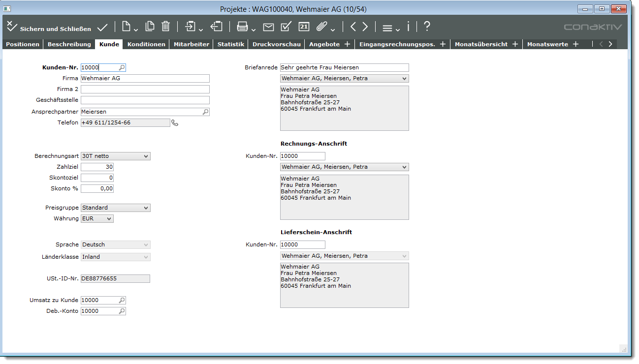Viewport: 639px width, 364px height.
Task: Click the envelope email icon
Action: coord(268,27)
